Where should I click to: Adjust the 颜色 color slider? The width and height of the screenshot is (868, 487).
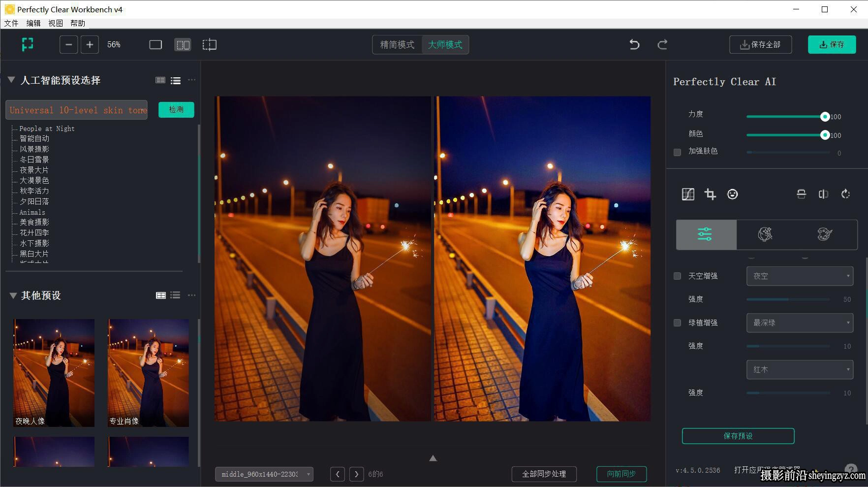coord(788,135)
